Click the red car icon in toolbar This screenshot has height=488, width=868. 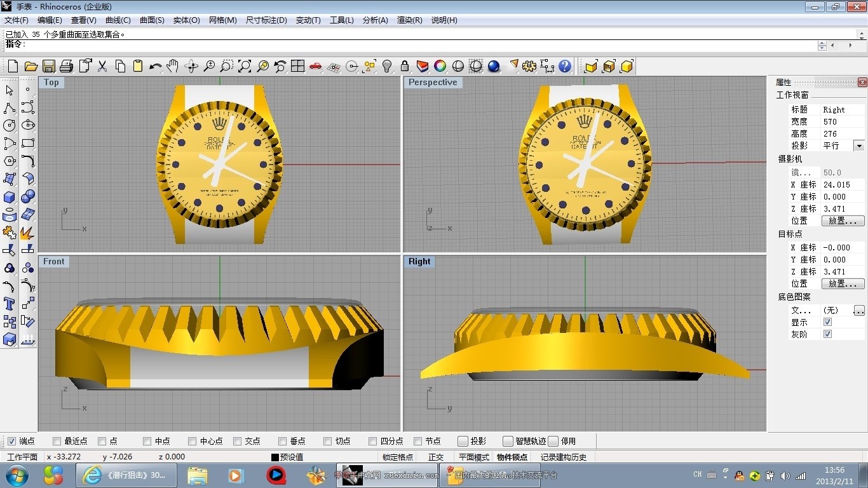tap(315, 66)
